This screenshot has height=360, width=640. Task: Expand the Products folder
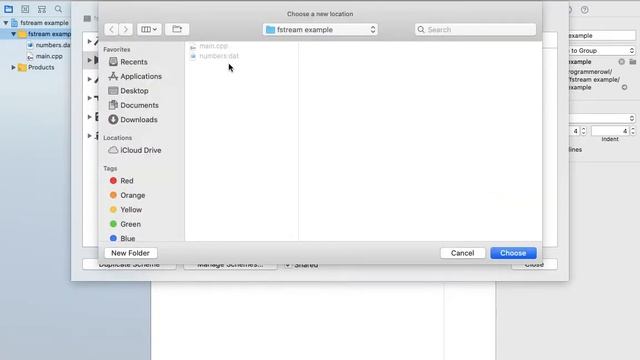[x=13, y=67]
